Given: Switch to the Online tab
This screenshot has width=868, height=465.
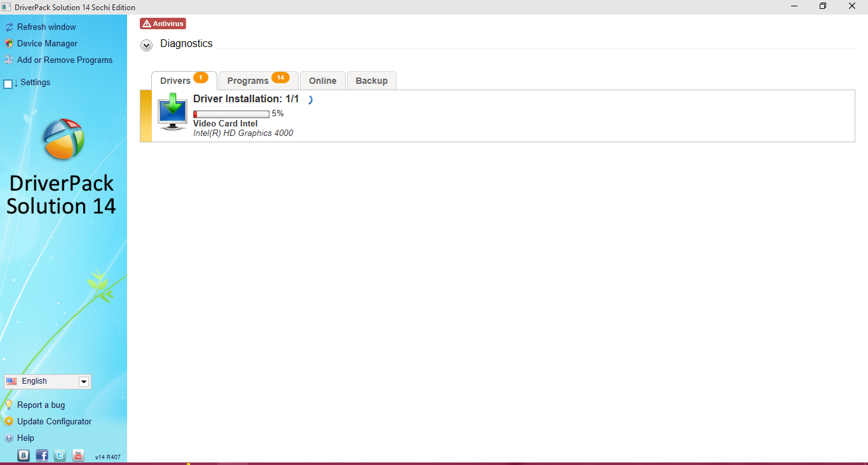Looking at the screenshot, I should pos(323,81).
